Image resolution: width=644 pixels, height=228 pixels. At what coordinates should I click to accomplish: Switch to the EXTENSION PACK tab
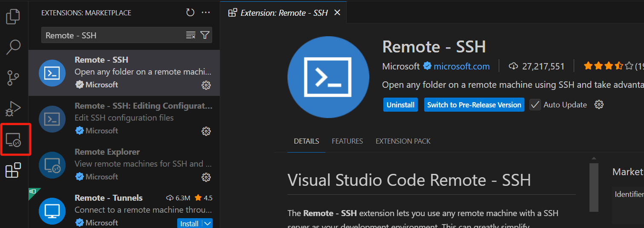click(403, 141)
